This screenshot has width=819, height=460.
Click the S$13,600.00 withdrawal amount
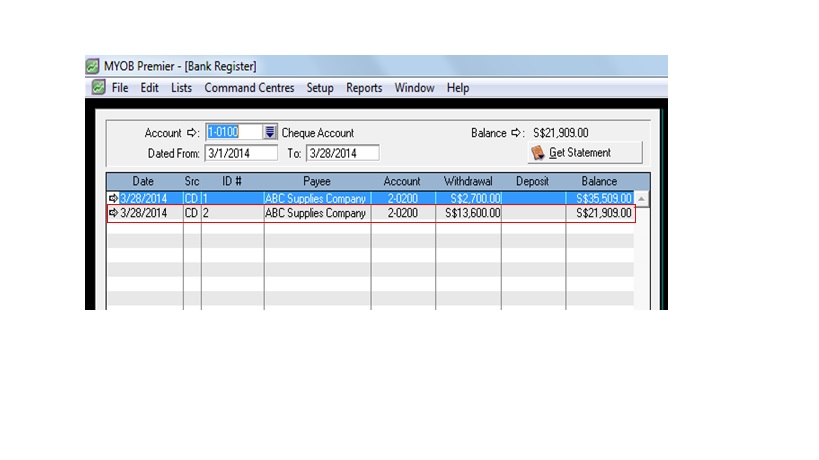click(472, 213)
